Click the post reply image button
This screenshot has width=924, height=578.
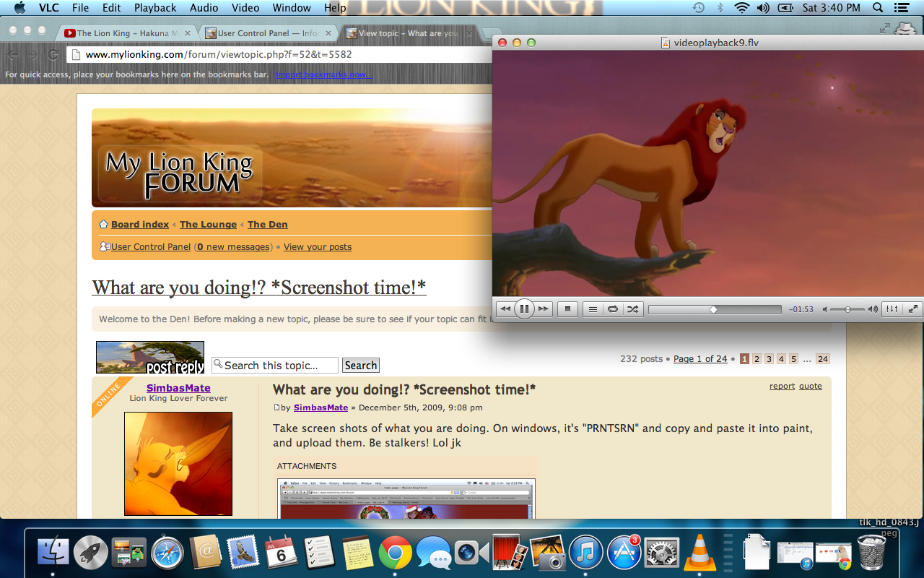(150, 358)
